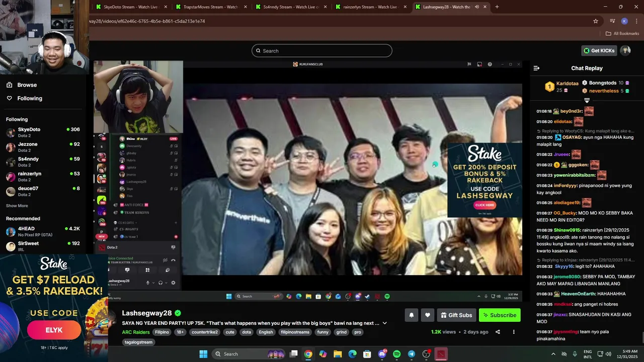Open Discord on the taskbar
Image resolution: width=644 pixels, height=362 pixels.
coord(382,354)
